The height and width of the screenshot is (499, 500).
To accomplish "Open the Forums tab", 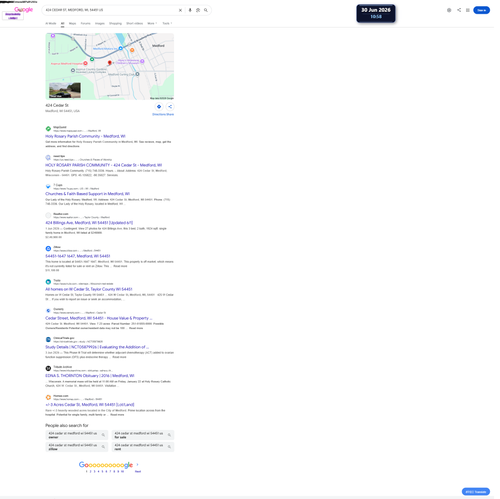I will 85,23.
